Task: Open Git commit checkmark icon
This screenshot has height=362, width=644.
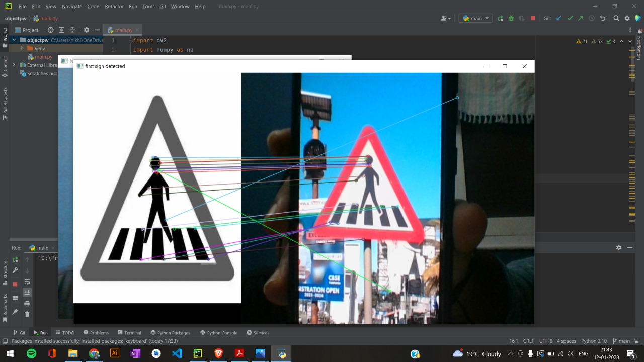Action: [570, 18]
